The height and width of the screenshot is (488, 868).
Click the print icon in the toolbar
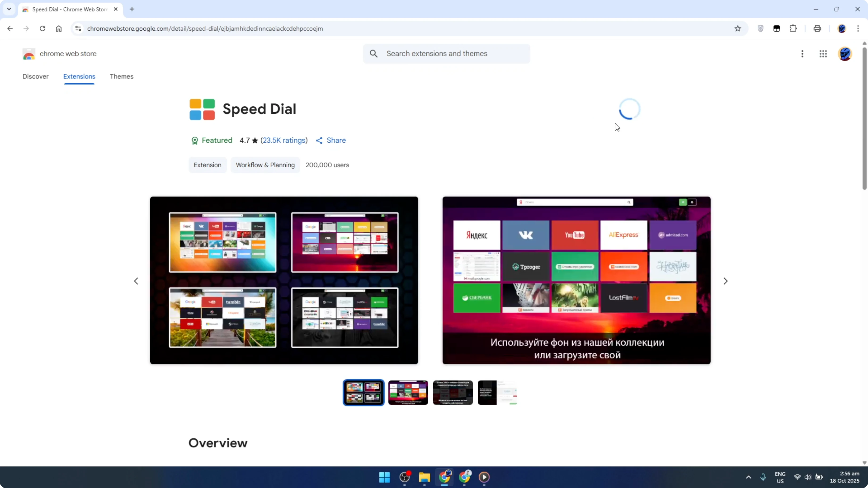click(x=818, y=29)
